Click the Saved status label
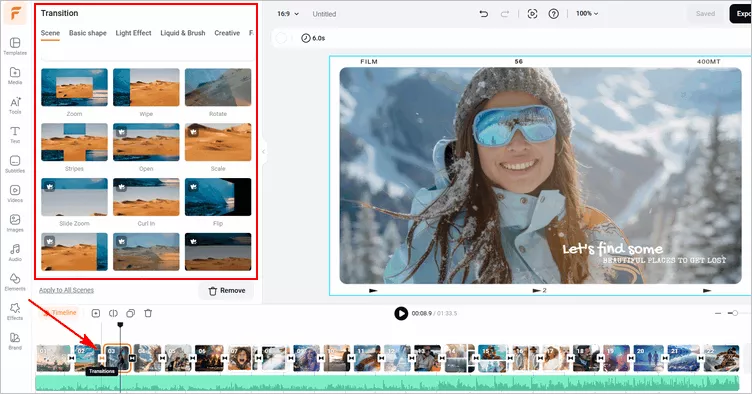The height and width of the screenshot is (394, 752). tap(705, 13)
